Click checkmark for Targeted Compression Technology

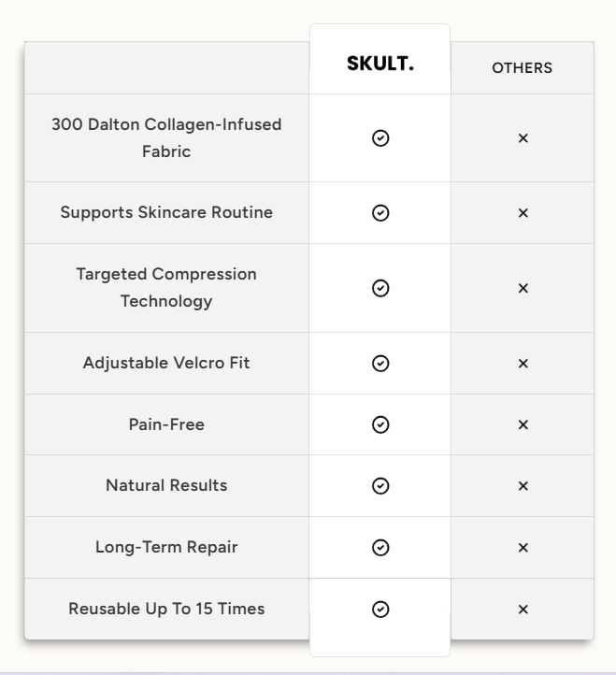point(380,288)
